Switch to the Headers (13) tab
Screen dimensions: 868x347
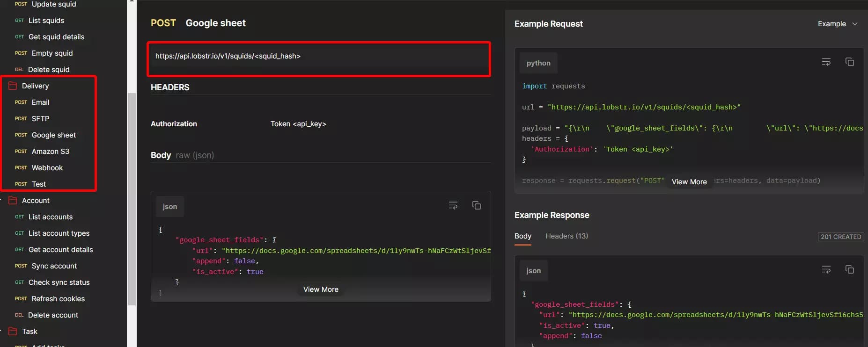click(566, 236)
